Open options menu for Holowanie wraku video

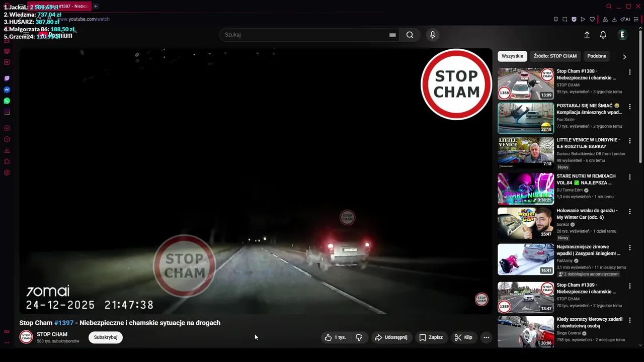(x=629, y=212)
